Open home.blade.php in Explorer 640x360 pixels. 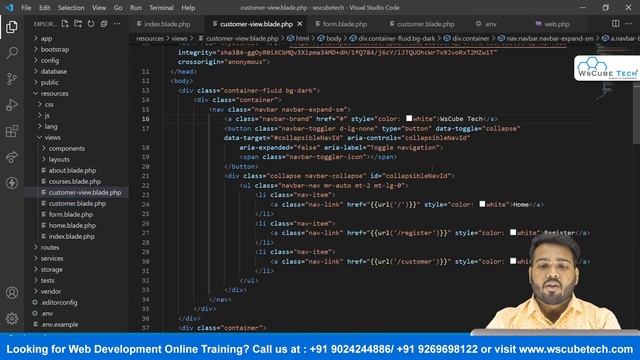(72, 225)
